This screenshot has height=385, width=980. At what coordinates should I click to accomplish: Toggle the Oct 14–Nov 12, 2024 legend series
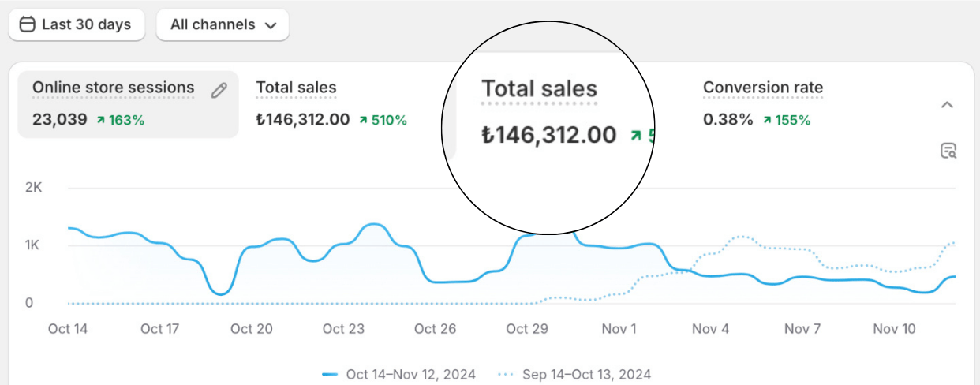410,374
